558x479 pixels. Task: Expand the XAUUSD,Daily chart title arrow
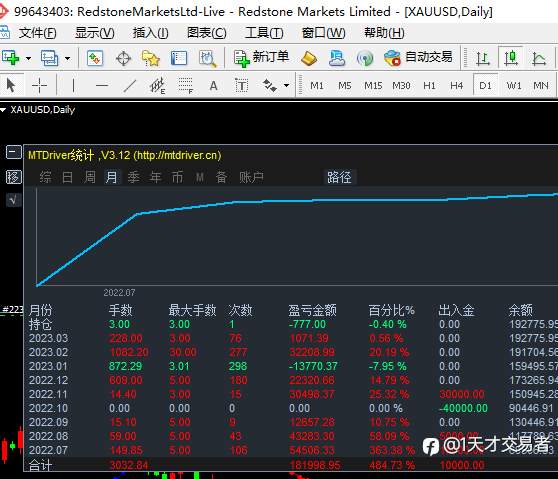[3, 110]
